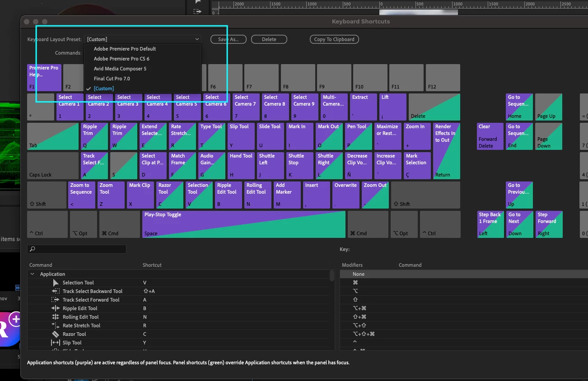Click the Audio Gain G key

pyautogui.click(x=212, y=166)
